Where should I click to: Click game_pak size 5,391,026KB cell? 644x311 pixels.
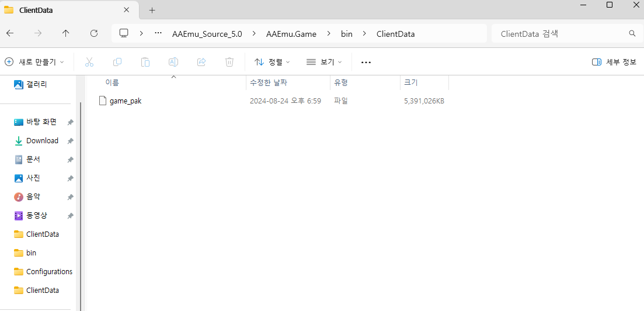coord(424,101)
